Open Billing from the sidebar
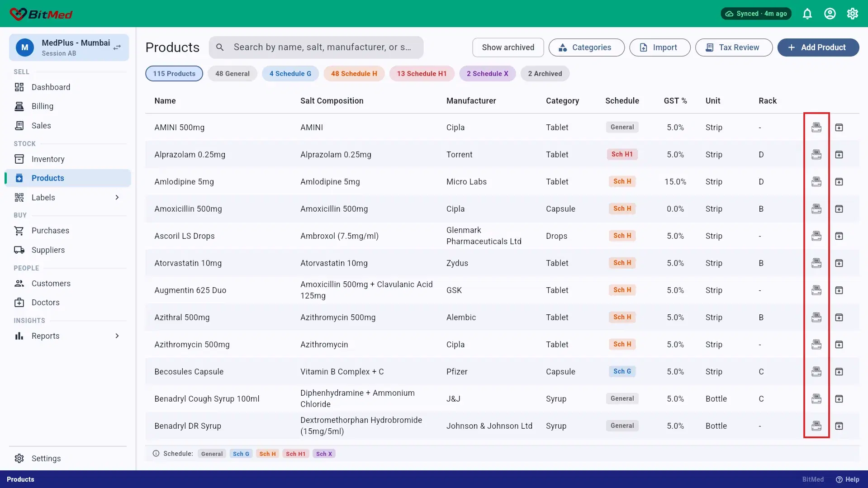868x488 pixels. [x=68, y=106]
